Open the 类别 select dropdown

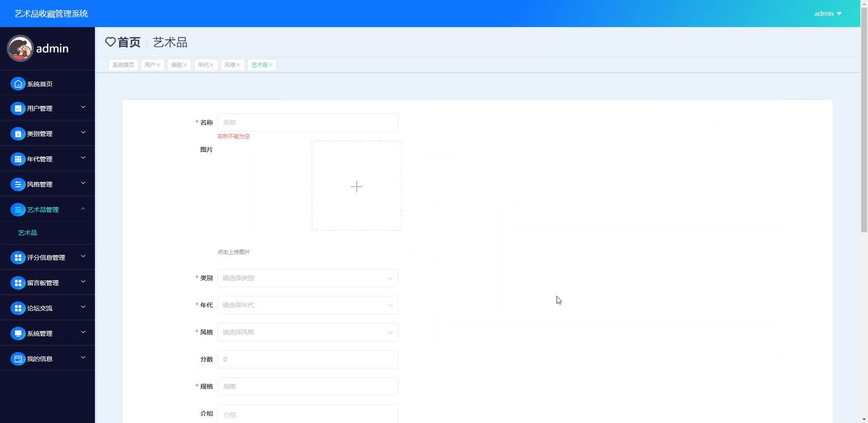coord(307,278)
